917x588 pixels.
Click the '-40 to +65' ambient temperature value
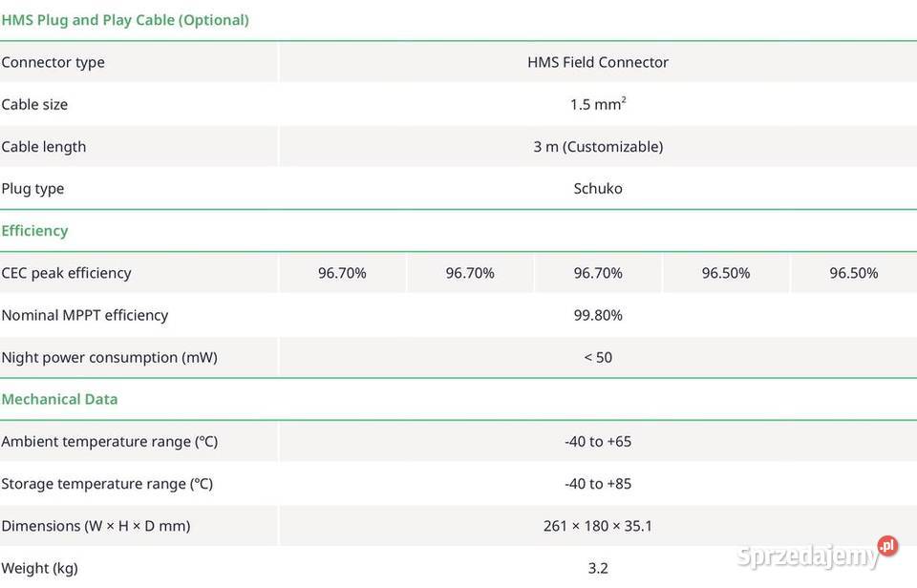click(598, 441)
